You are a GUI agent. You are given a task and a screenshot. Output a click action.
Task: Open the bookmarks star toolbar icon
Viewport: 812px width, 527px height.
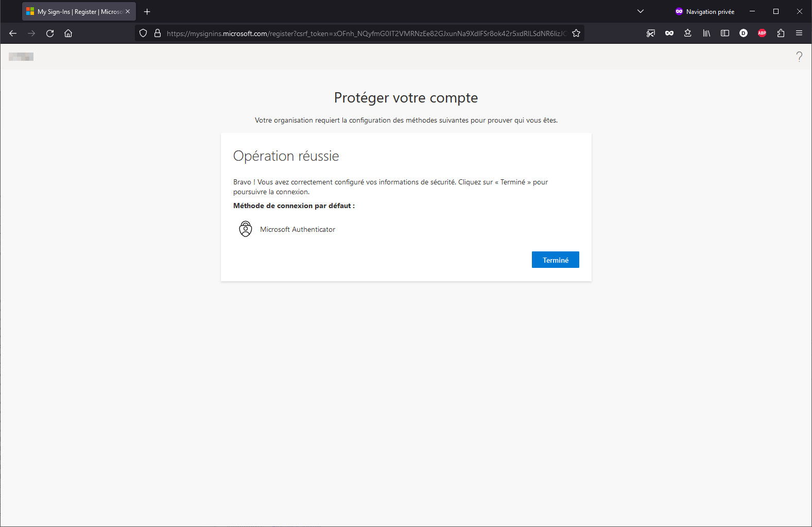[688, 33]
